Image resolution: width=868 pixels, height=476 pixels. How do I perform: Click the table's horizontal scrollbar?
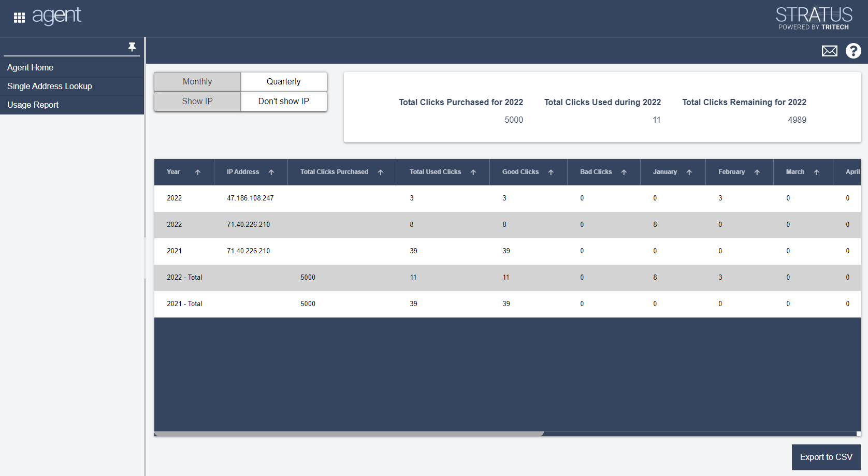point(349,434)
